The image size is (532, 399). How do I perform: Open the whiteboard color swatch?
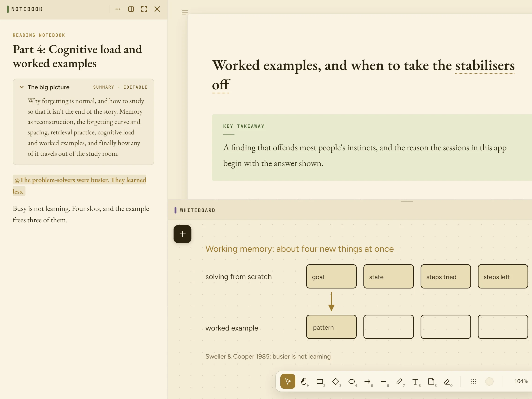click(489, 381)
